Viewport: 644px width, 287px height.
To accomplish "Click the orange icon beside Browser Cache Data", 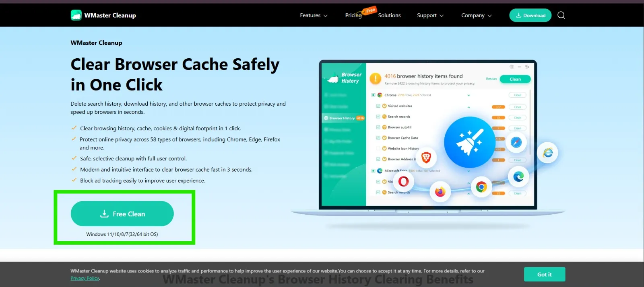I will [x=384, y=138].
